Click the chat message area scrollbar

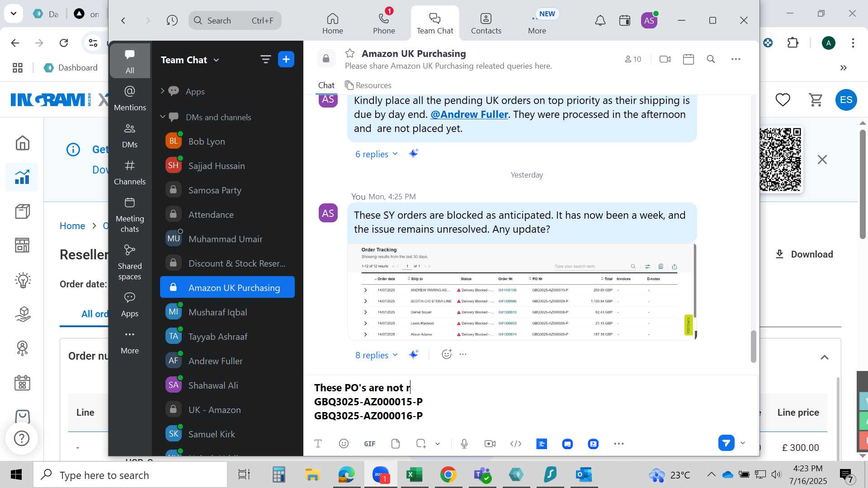pyautogui.click(x=753, y=347)
